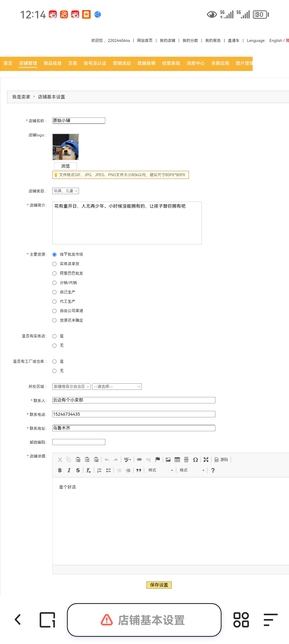Choose 自己生产 radio option
This screenshot has width=289, height=644.
[54, 292]
